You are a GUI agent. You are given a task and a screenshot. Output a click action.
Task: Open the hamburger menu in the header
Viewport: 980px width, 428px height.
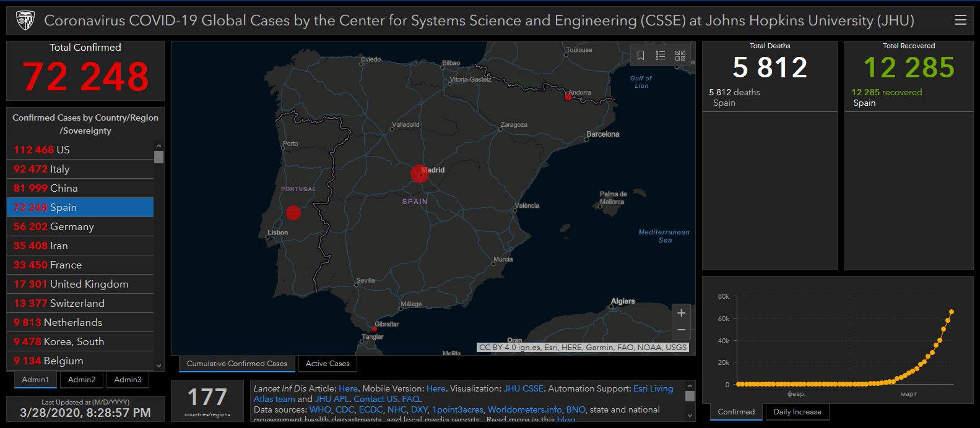click(x=961, y=20)
